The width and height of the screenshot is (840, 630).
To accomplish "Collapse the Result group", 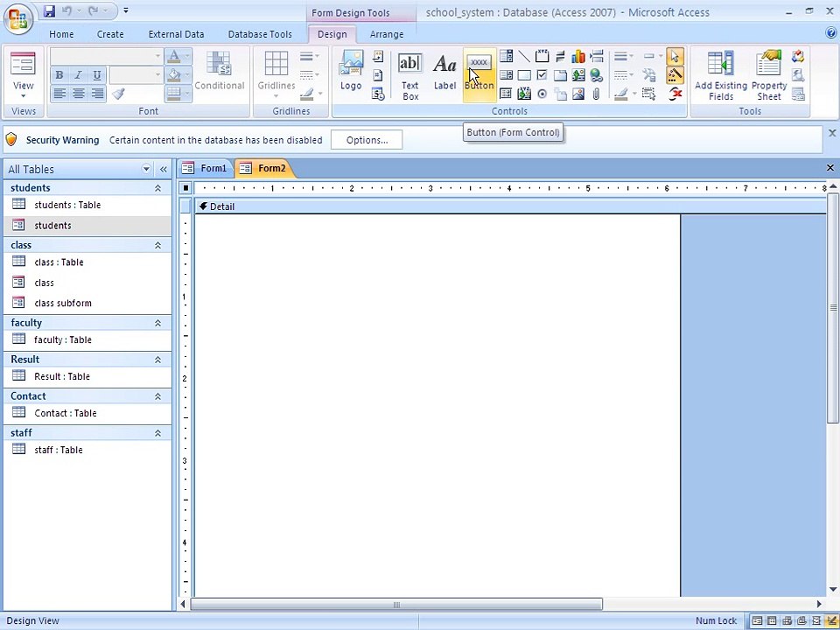I will (x=158, y=360).
